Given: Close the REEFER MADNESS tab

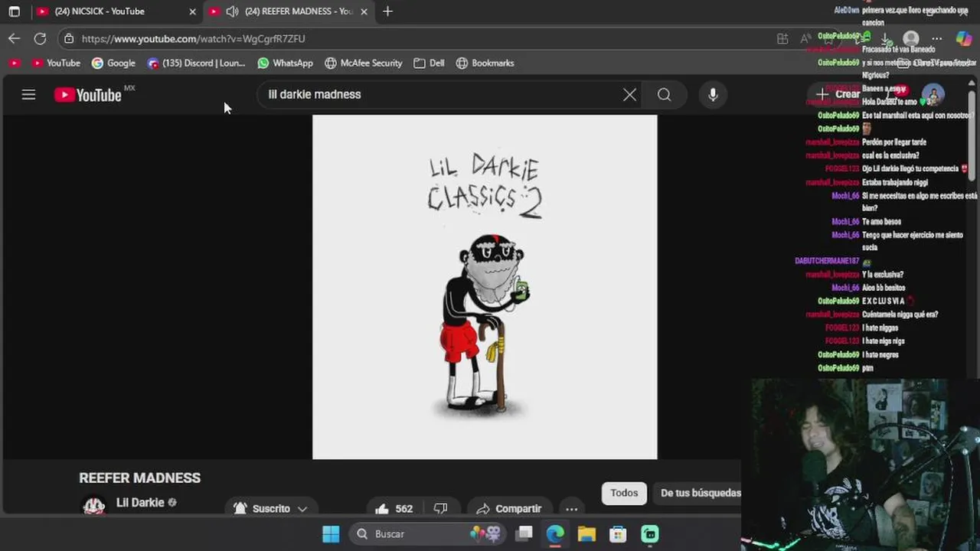Looking at the screenshot, I should [x=364, y=11].
